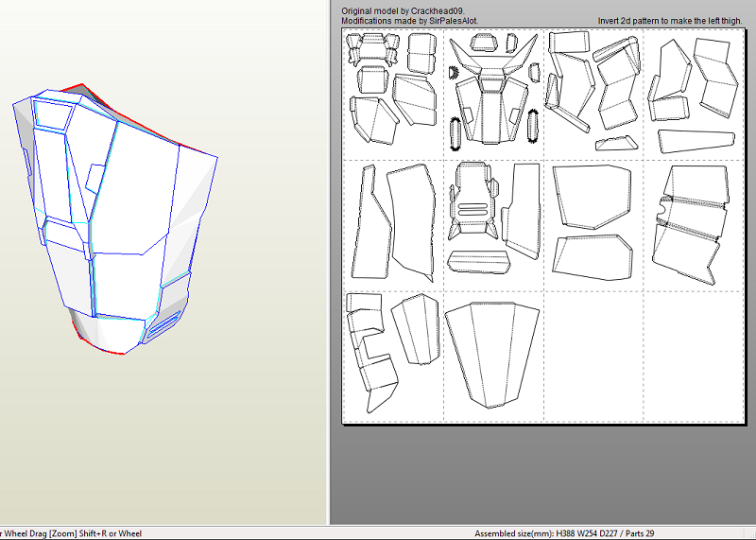
Task: Select the upper hexagonal panel on the seventh page
Action: [x=593, y=196]
